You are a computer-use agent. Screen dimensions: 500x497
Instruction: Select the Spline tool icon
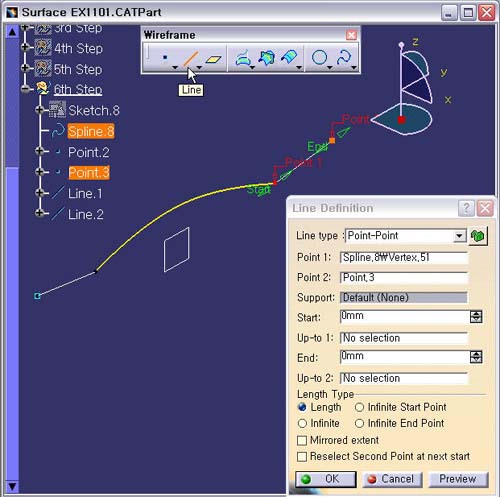[344, 57]
